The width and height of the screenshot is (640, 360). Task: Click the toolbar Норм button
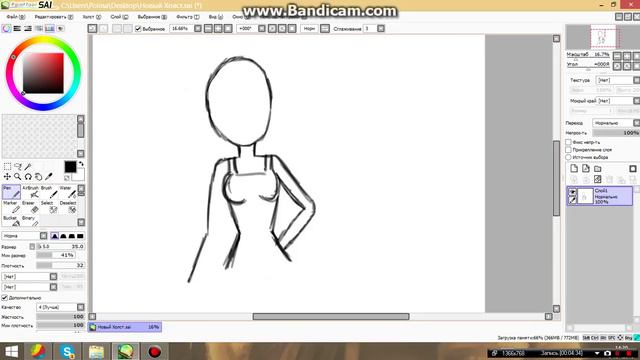click(x=309, y=29)
